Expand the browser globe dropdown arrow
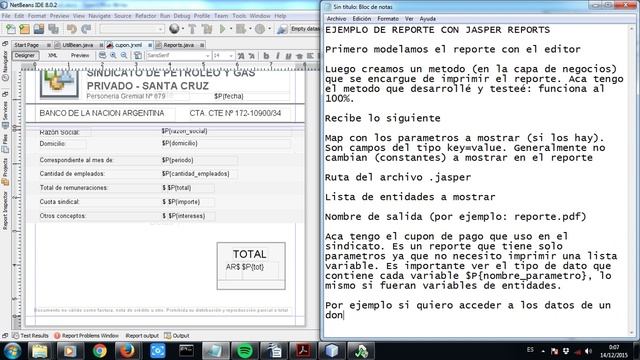This screenshot has height=360, width=640. point(182,29)
